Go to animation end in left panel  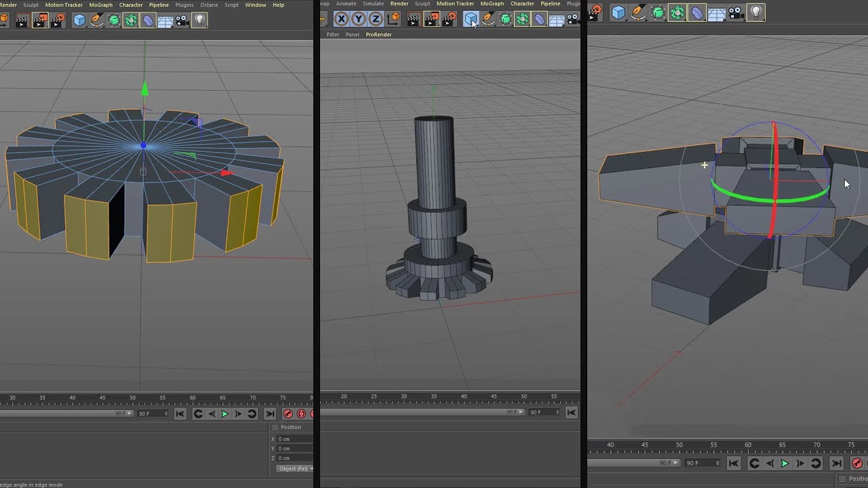270,414
